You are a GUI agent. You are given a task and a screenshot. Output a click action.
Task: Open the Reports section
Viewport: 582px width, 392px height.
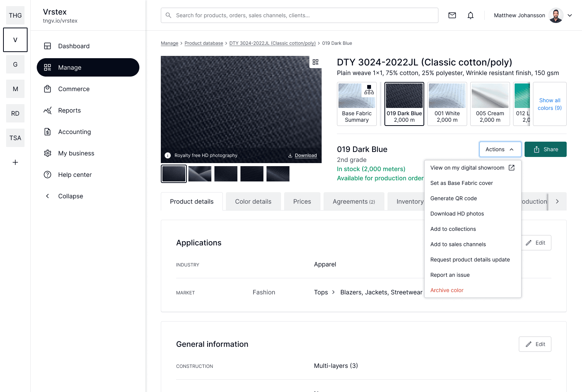[x=88, y=110]
